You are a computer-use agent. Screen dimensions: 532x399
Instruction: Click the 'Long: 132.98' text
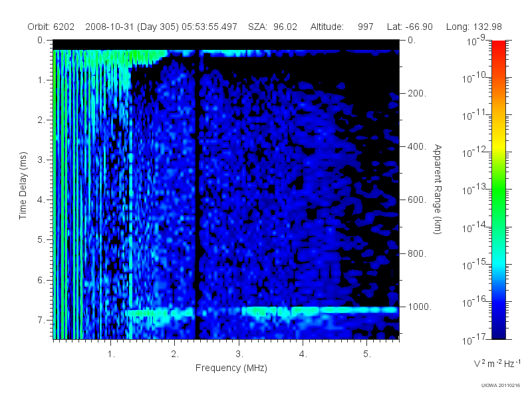point(473,27)
